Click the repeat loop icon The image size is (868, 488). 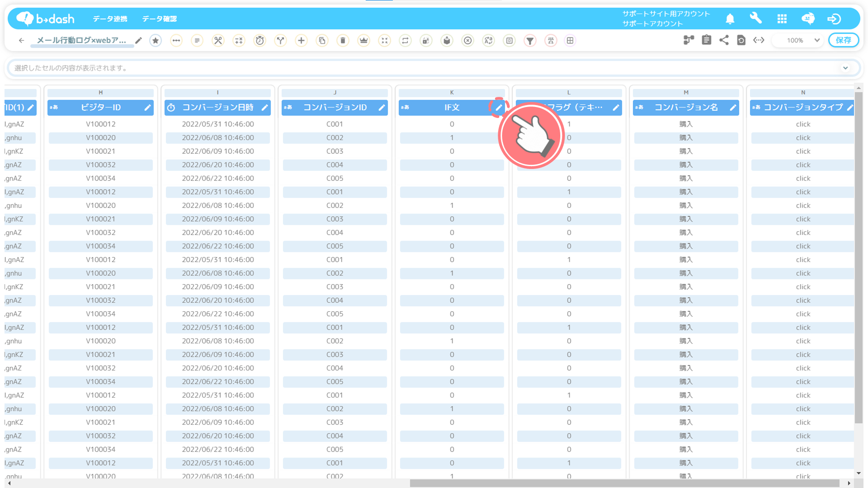(x=406, y=40)
